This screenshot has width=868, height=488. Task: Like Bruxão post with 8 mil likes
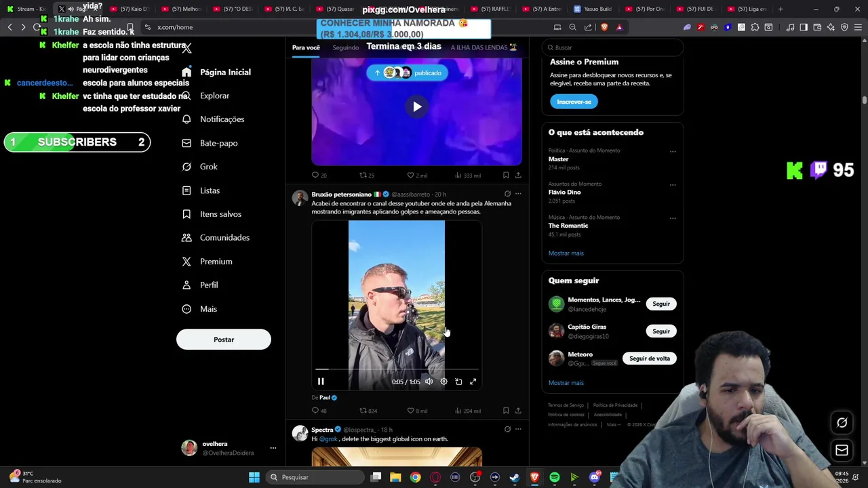tap(417, 411)
